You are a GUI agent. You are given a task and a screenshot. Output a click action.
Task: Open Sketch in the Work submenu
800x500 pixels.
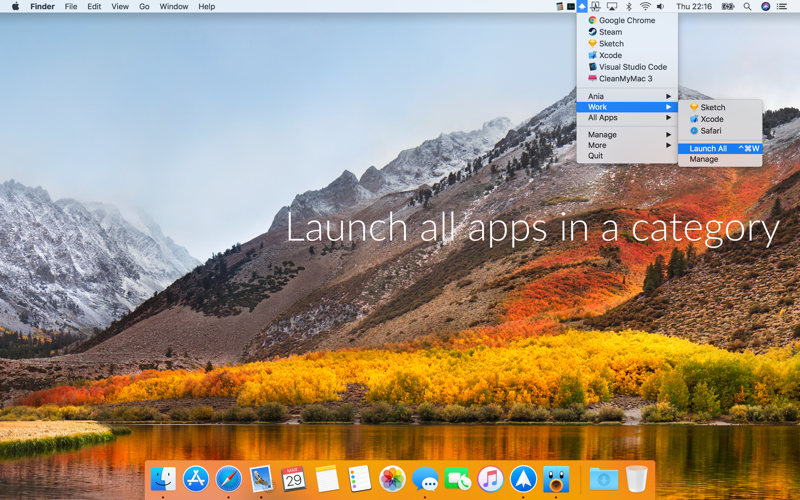[720, 107]
